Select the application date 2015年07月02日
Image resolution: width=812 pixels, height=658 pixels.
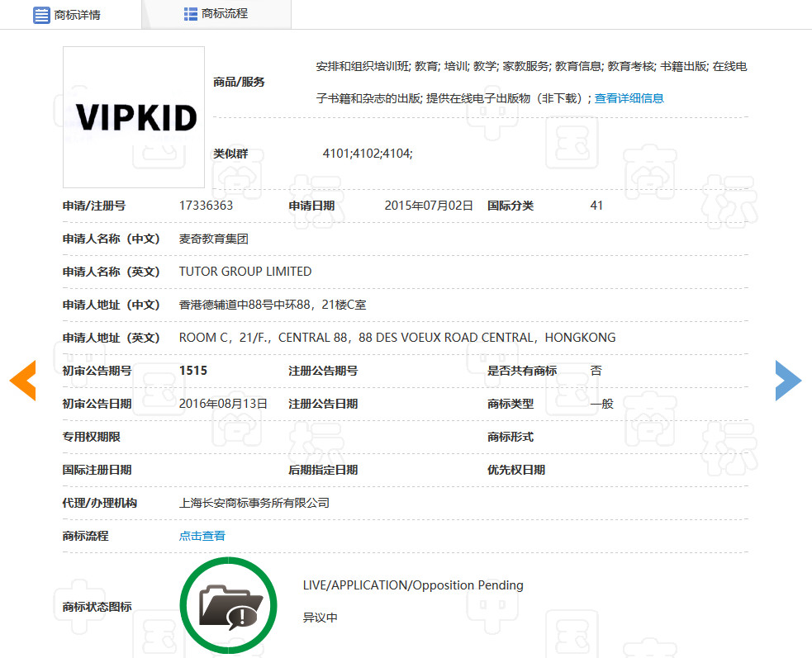[429, 206]
